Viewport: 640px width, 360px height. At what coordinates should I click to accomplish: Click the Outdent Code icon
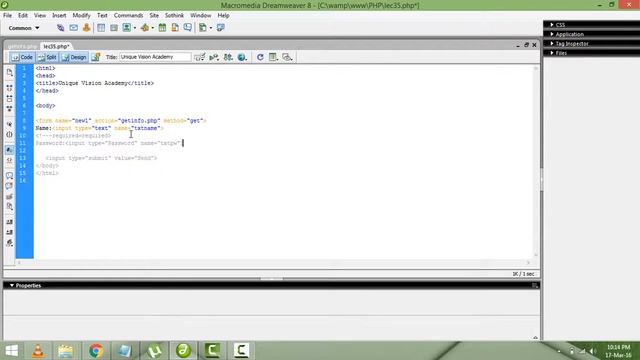point(9,232)
